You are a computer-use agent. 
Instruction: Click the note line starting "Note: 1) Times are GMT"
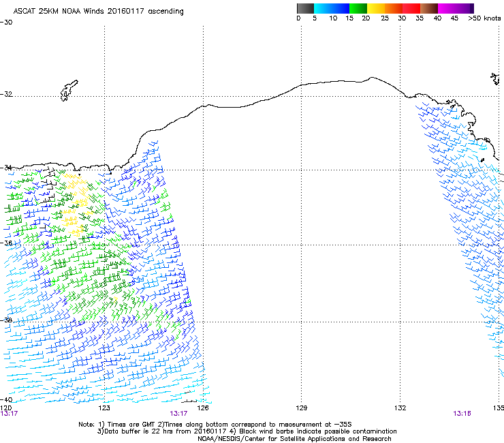coord(215,425)
